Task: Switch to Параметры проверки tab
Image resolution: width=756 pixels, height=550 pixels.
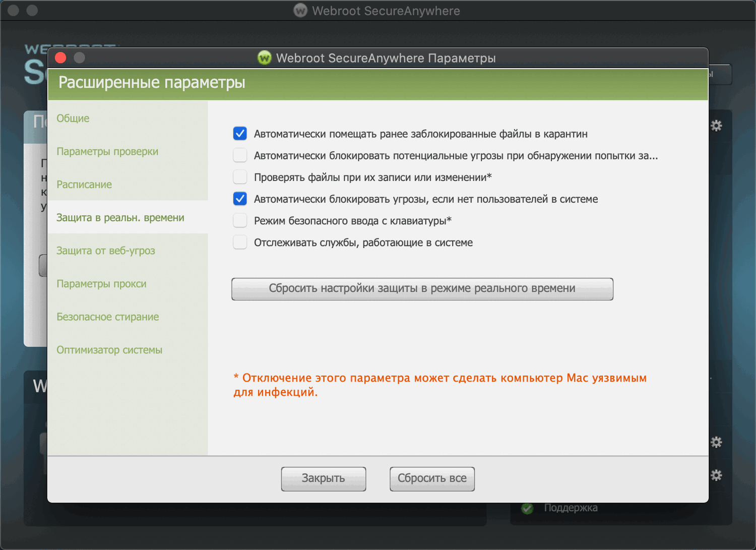Action: [x=107, y=152]
